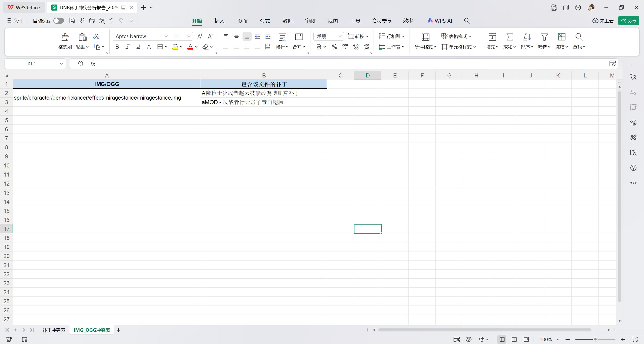Click the green Share (分享) button
Image resolution: width=644 pixels, height=344 pixels.
click(628, 21)
